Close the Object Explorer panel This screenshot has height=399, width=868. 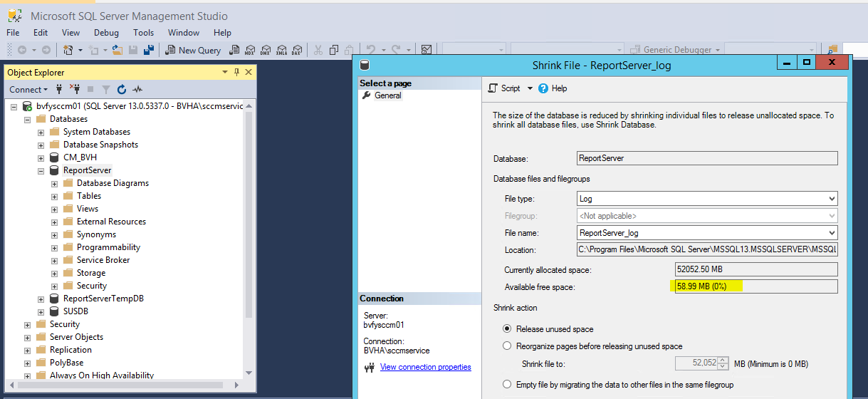click(249, 72)
